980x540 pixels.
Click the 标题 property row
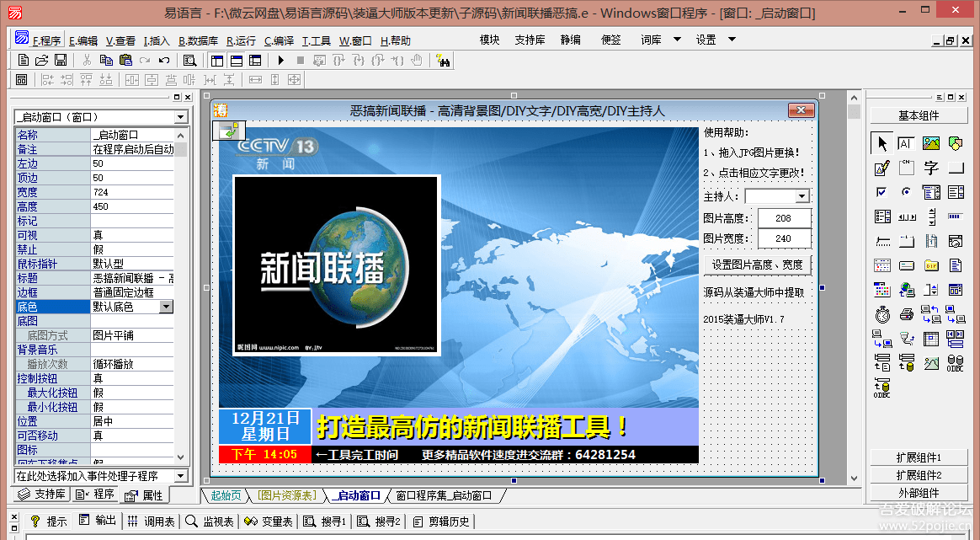click(x=94, y=278)
